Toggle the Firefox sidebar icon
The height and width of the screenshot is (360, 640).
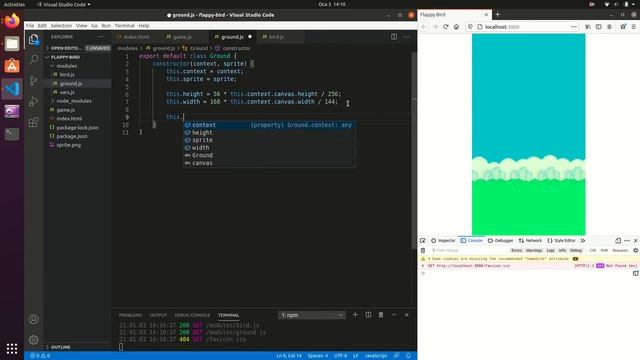[598, 27]
